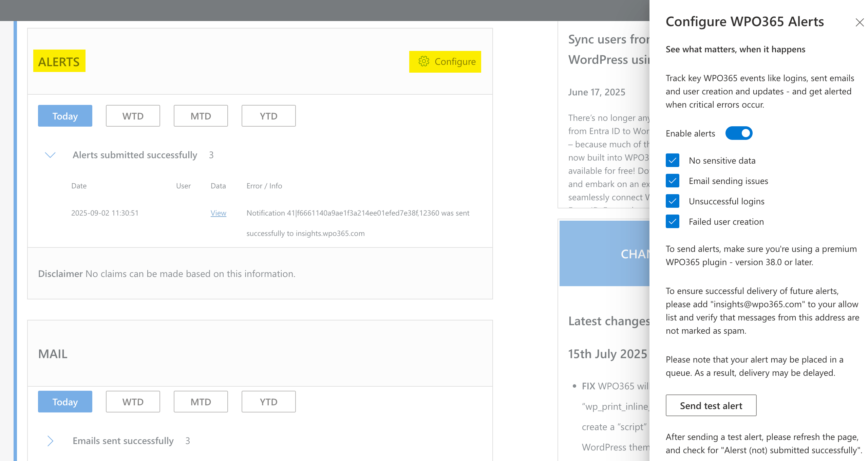Collapse the Alerts submitted successfully section
868x461 pixels.
(x=50, y=155)
